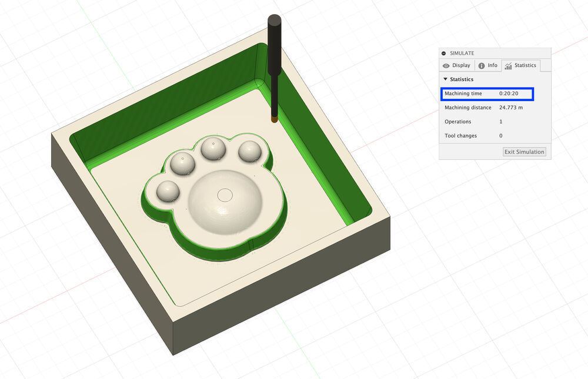The image size is (588, 379).
Task: Collapse the Statistics section triangle
Action: (x=445, y=79)
